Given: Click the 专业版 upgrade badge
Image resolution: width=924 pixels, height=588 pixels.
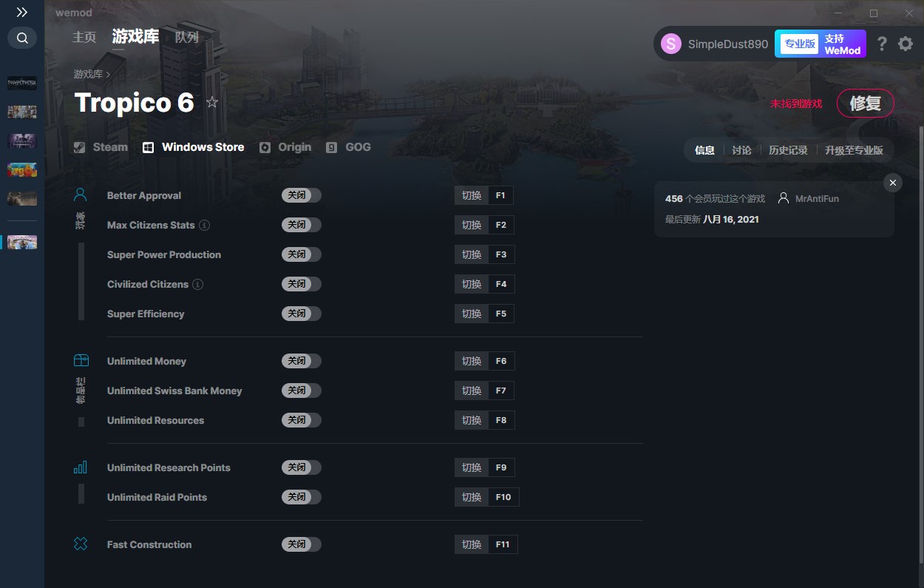Looking at the screenshot, I should 799,44.
